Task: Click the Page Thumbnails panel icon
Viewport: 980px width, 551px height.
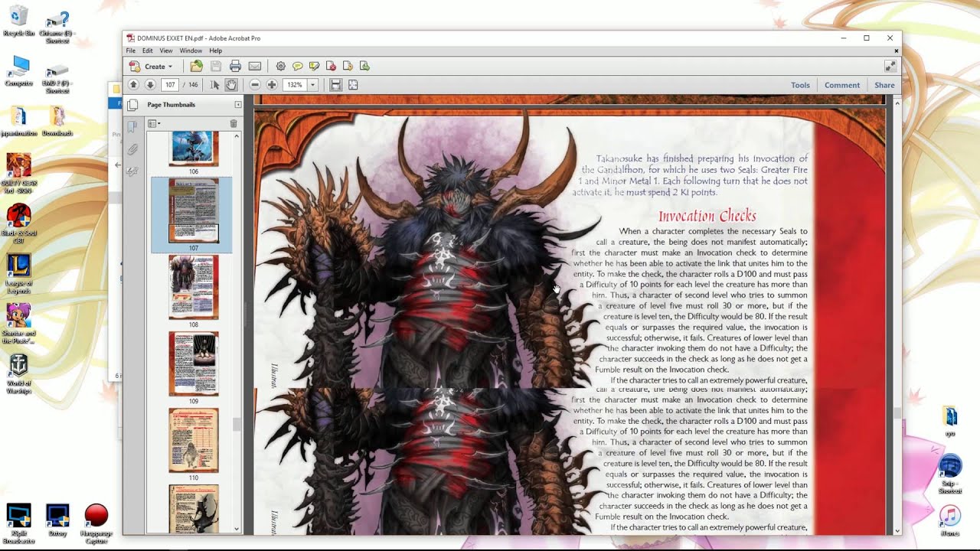Action: click(132, 105)
